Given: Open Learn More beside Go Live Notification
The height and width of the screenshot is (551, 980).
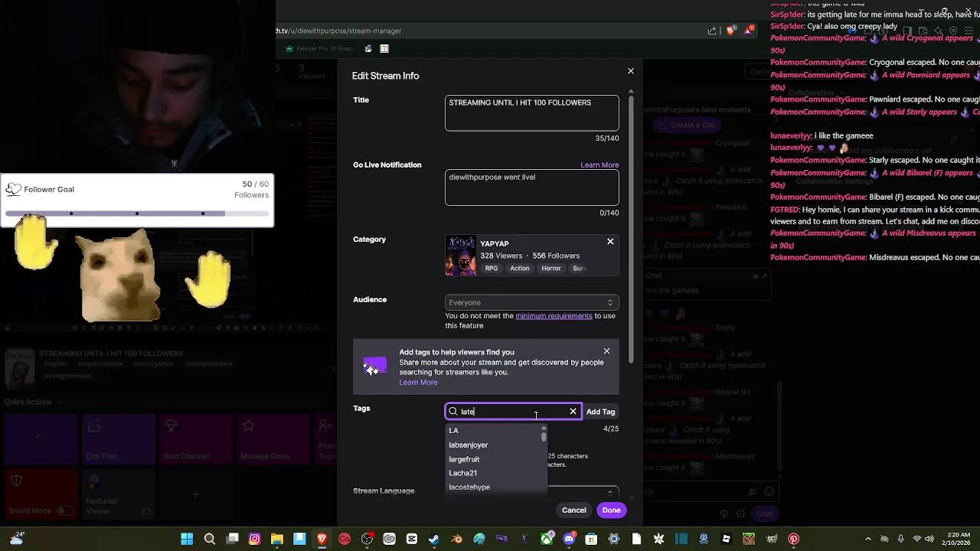Looking at the screenshot, I should [599, 165].
